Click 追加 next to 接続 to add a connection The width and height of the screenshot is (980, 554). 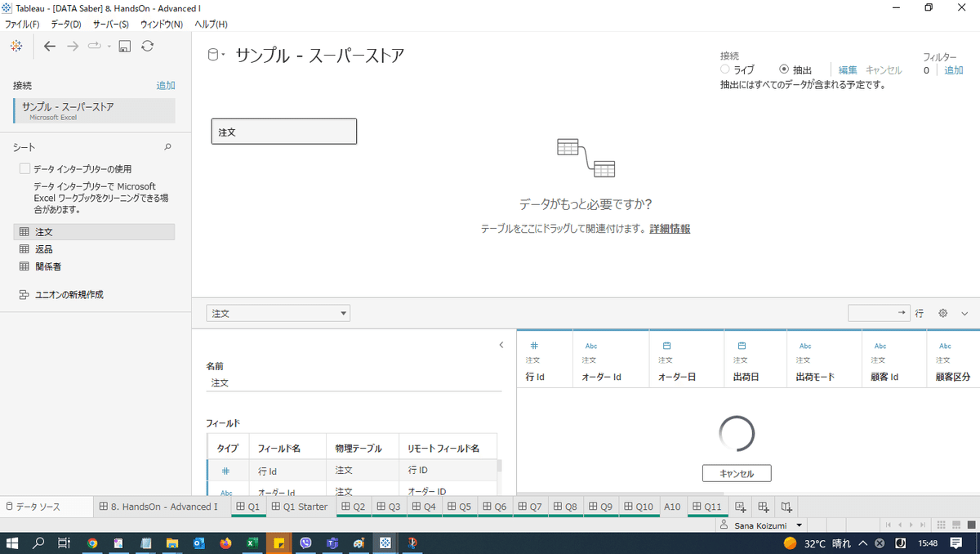tap(166, 85)
